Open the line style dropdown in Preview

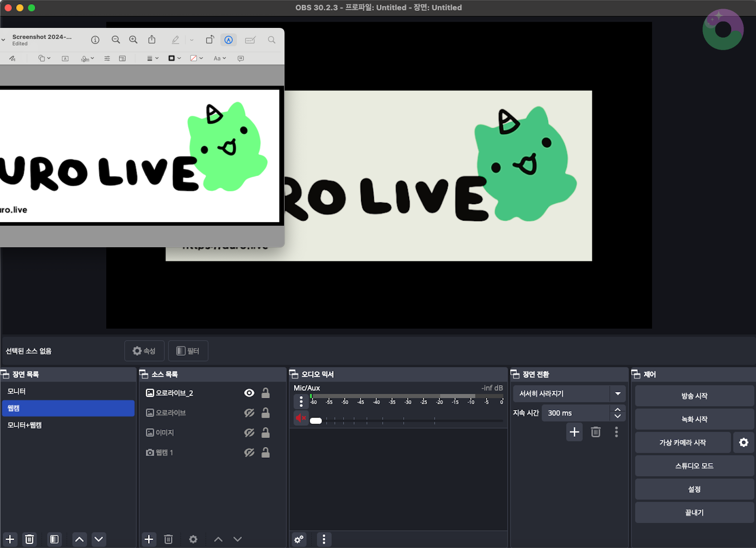coord(153,58)
